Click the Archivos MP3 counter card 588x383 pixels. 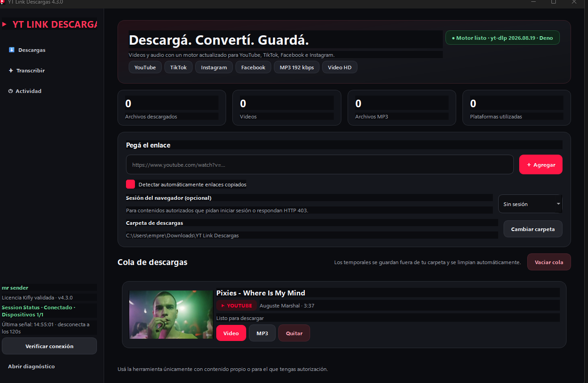tap(402, 108)
